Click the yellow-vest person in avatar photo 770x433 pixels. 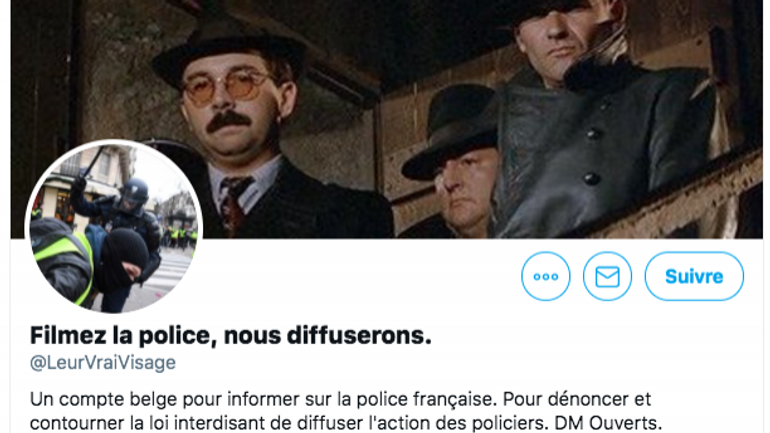[61, 260]
